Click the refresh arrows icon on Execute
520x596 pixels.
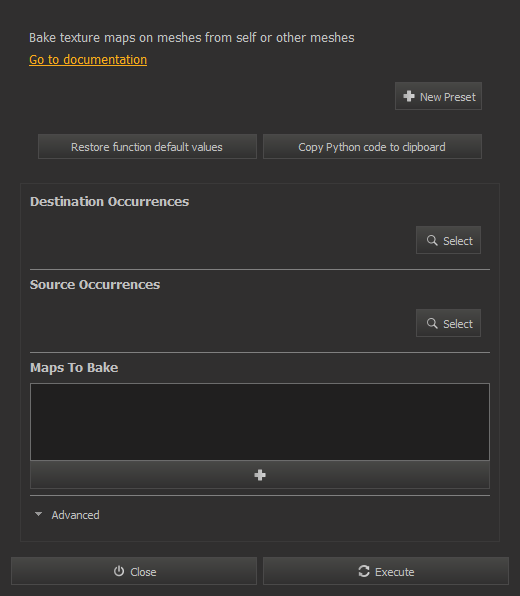pyautogui.click(x=364, y=571)
